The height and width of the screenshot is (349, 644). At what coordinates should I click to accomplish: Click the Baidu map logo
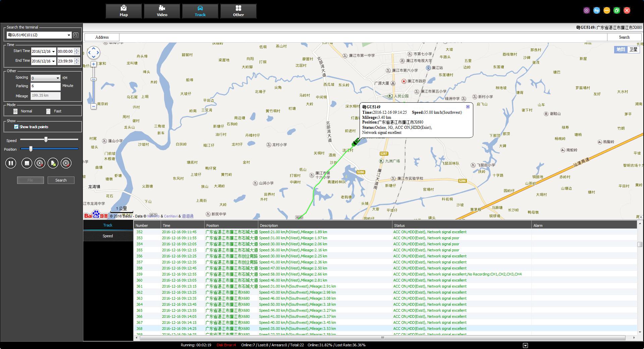click(x=96, y=215)
